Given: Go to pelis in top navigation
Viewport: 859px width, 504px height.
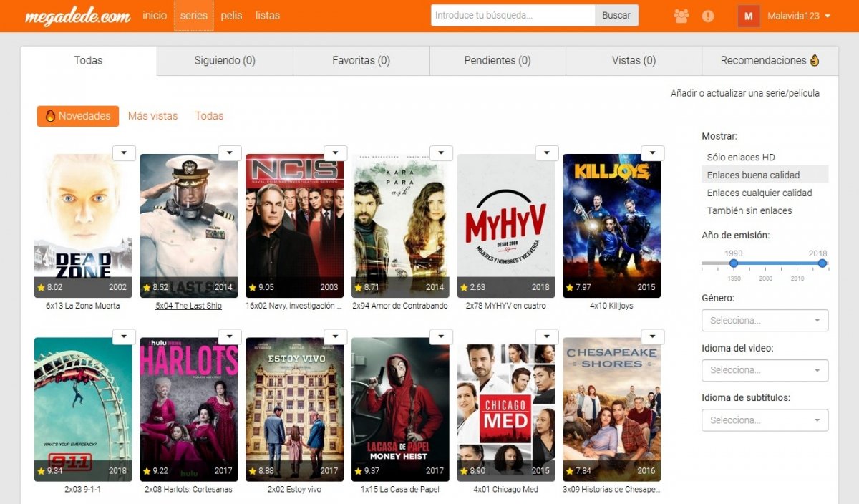Looking at the screenshot, I should 231,16.
